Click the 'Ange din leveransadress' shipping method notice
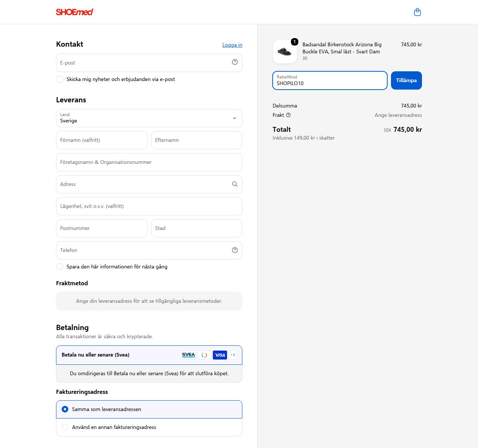478x448 pixels. [x=149, y=301]
